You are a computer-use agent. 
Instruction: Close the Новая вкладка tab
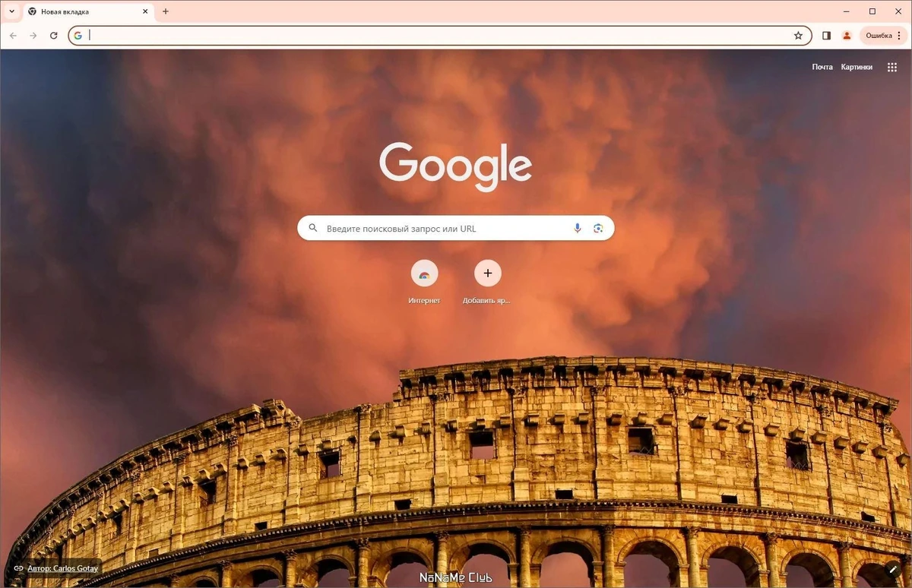[145, 11]
